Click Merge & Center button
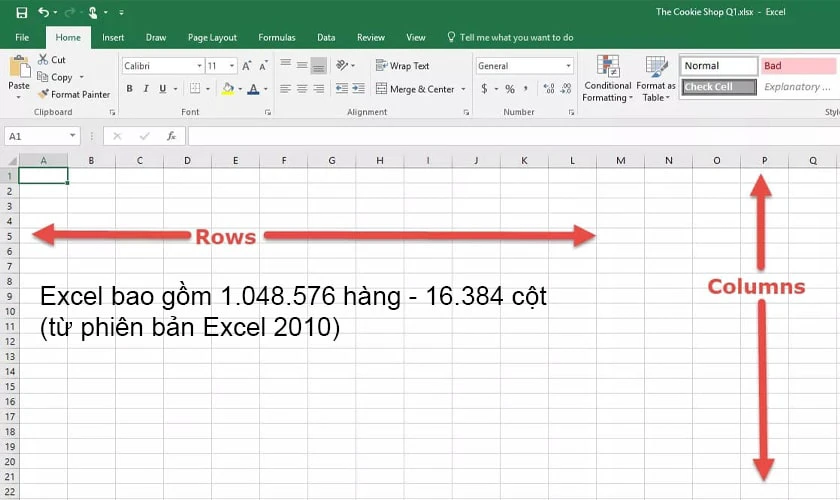 415,89
